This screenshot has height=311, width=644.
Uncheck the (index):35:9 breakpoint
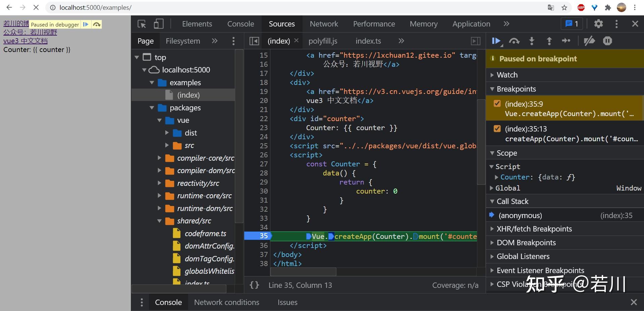point(497,104)
